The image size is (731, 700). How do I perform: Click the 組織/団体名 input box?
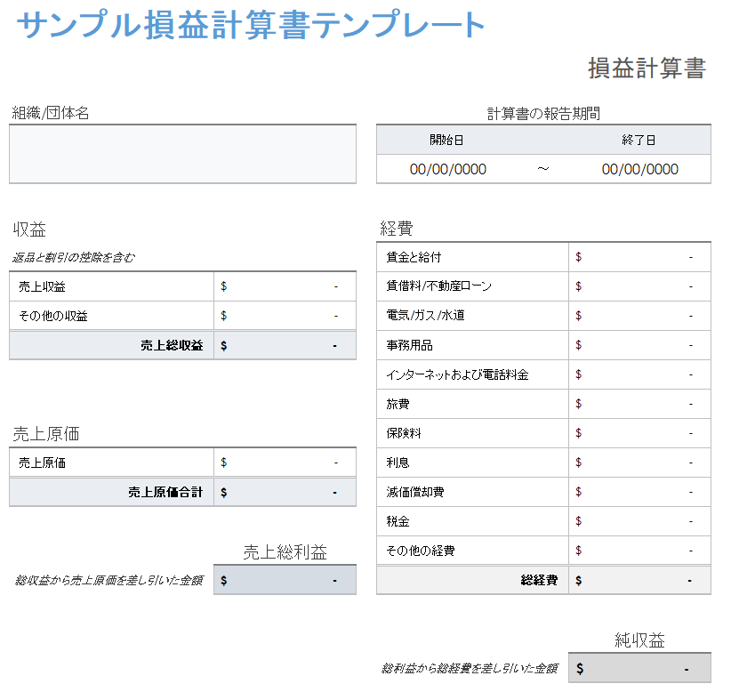coord(182,154)
